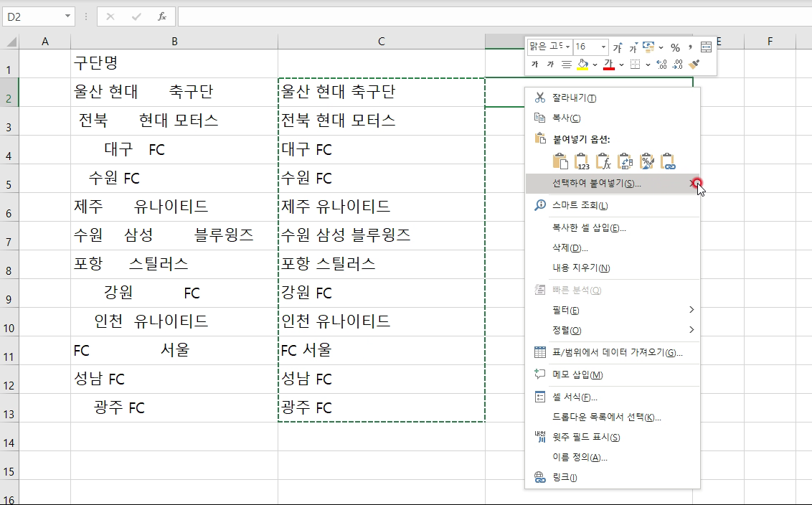Apply percent style from mini toolbar
This screenshot has width=812, height=505.
(675, 47)
